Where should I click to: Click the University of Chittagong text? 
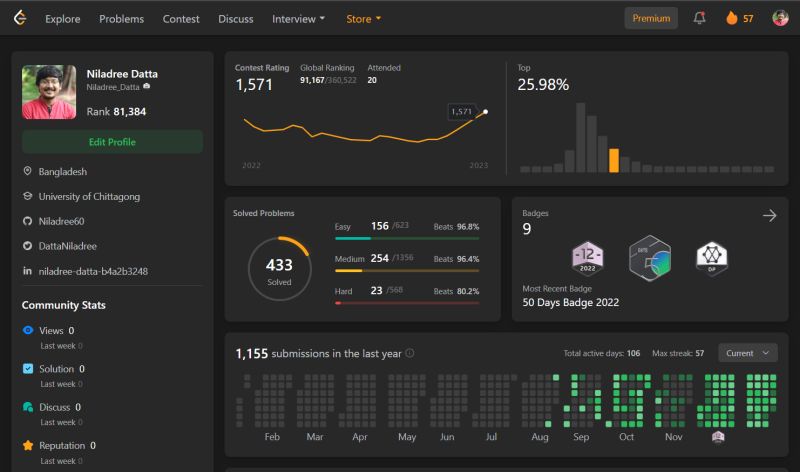point(89,196)
